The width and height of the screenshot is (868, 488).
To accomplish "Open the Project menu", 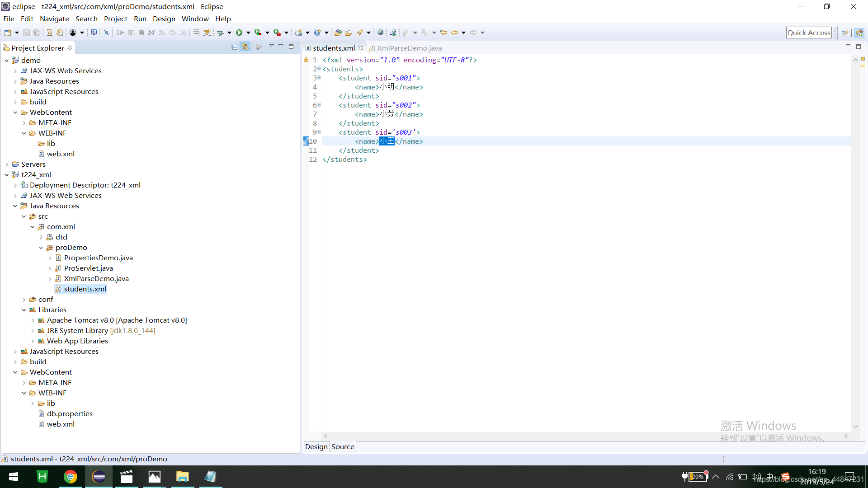I will coord(116,19).
